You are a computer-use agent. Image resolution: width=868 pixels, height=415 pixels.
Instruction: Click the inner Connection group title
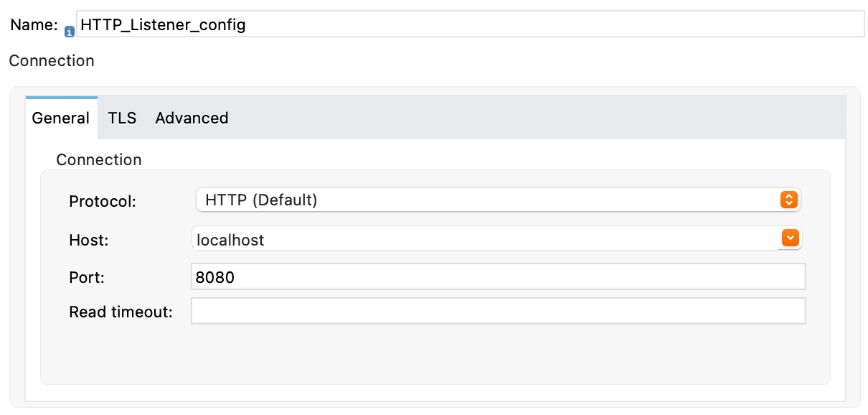(x=98, y=159)
